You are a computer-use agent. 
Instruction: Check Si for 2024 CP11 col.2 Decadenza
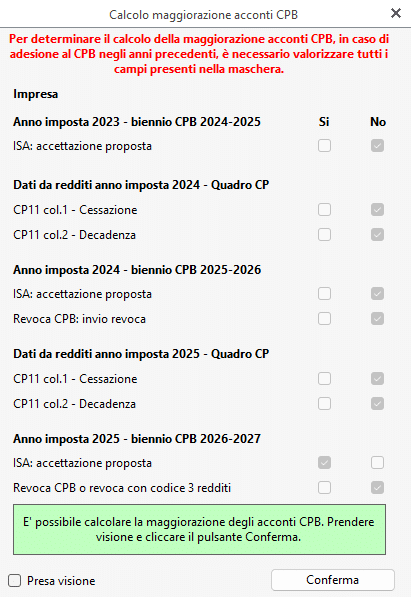(x=325, y=235)
